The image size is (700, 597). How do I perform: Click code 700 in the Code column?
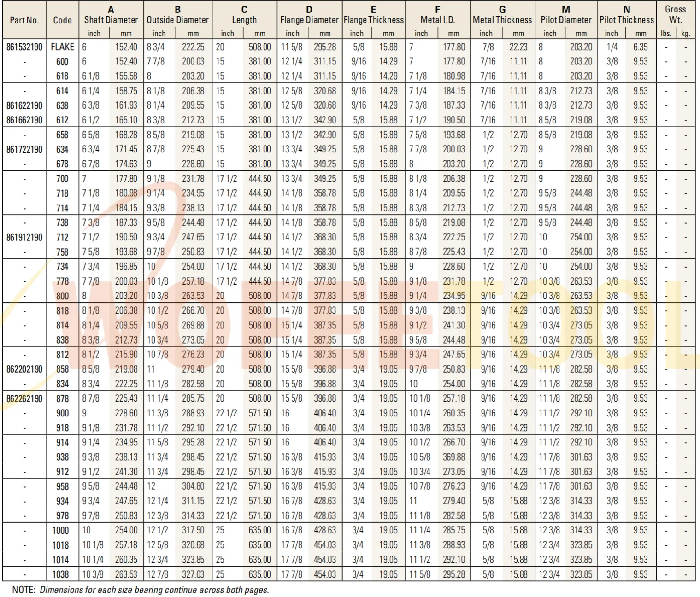63,179
